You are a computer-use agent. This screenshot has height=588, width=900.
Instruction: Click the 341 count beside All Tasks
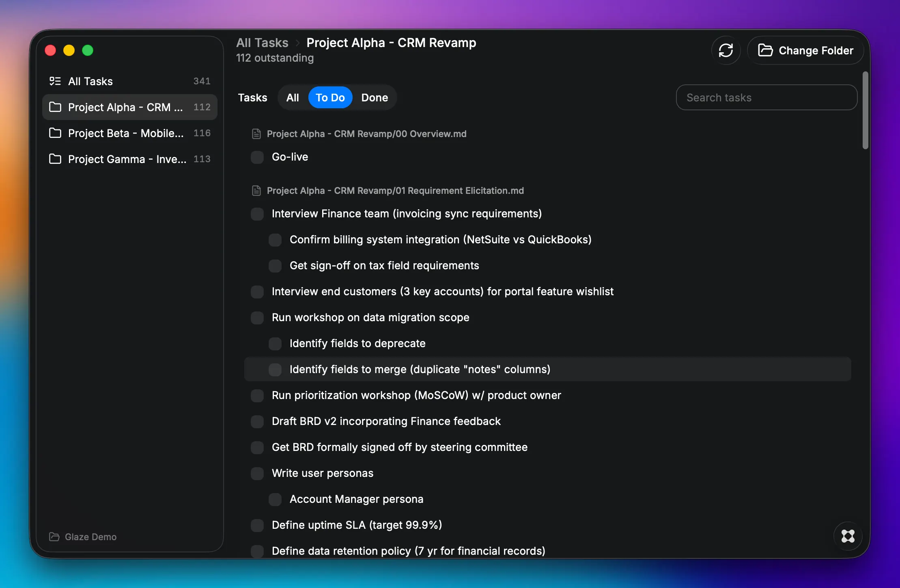(x=202, y=81)
